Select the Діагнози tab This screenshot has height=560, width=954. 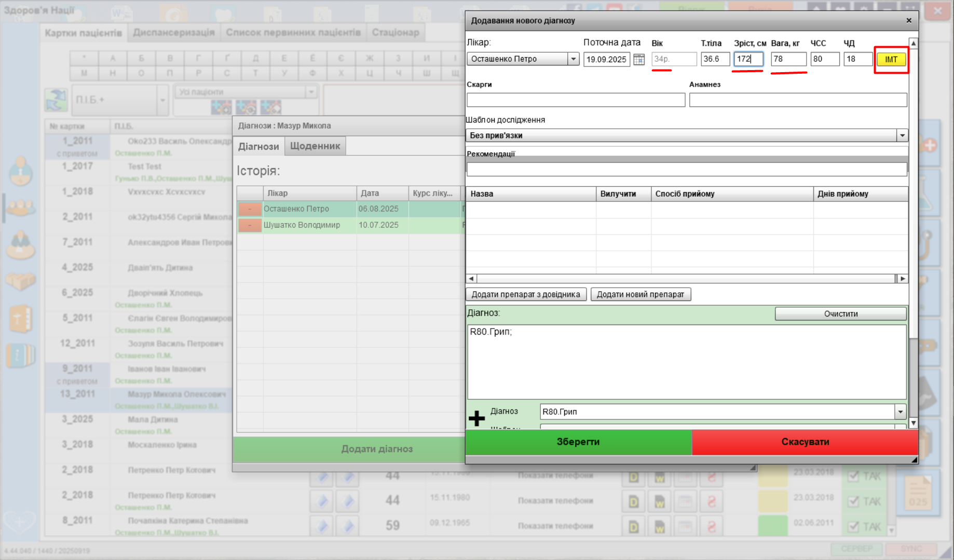[258, 146]
